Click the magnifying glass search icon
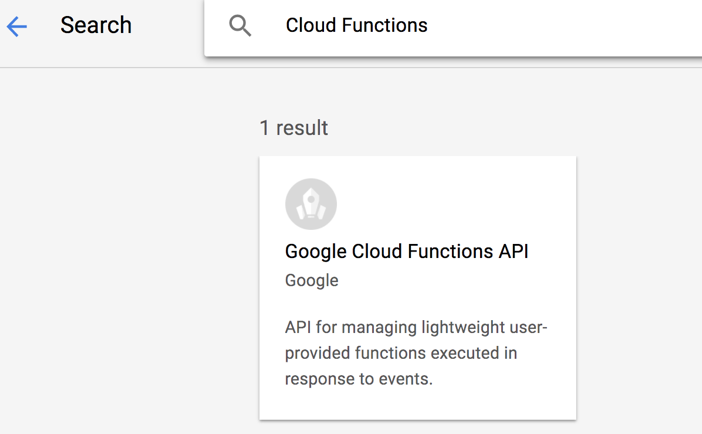Image resolution: width=702 pixels, height=434 pixels. (x=240, y=26)
